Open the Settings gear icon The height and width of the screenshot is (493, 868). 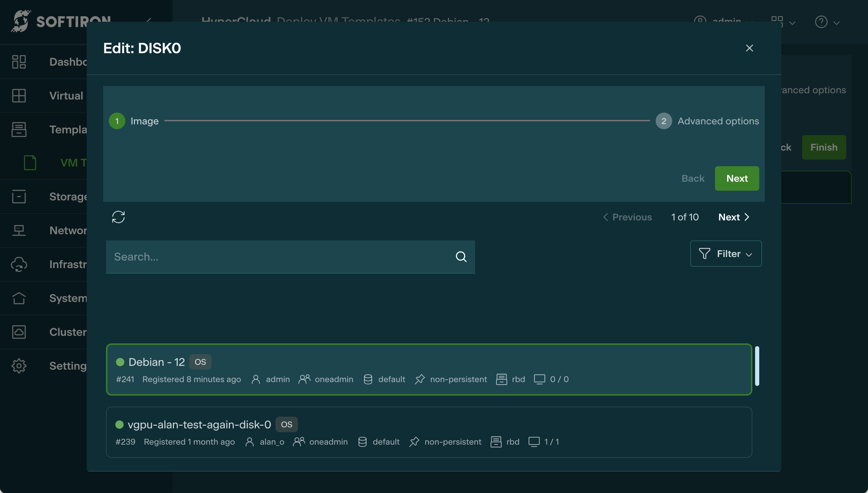(19, 366)
